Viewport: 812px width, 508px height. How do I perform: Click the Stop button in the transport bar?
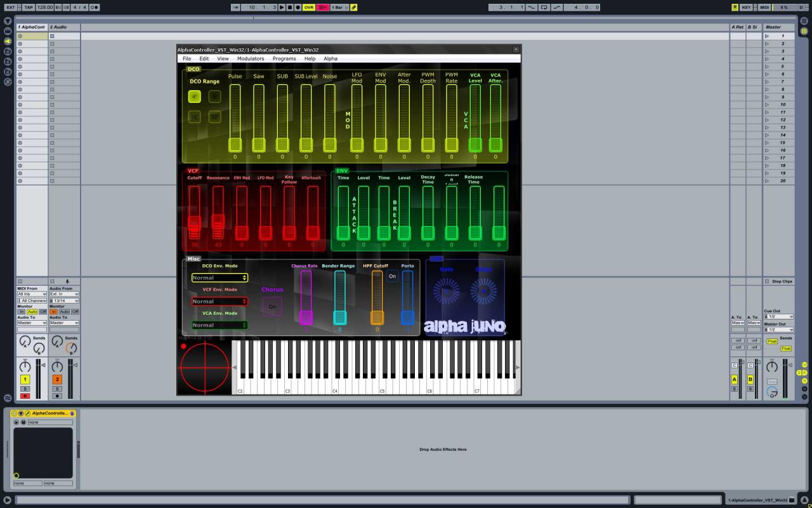coord(290,7)
